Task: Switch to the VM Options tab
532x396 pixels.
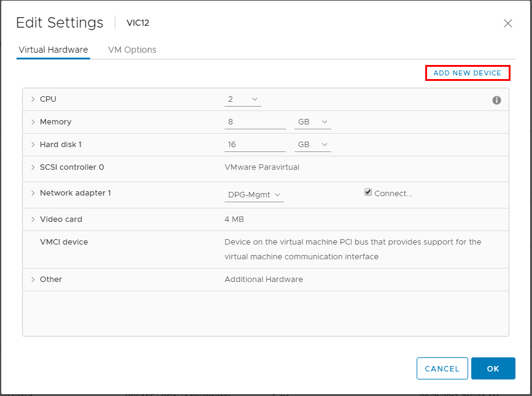Action: (132, 50)
